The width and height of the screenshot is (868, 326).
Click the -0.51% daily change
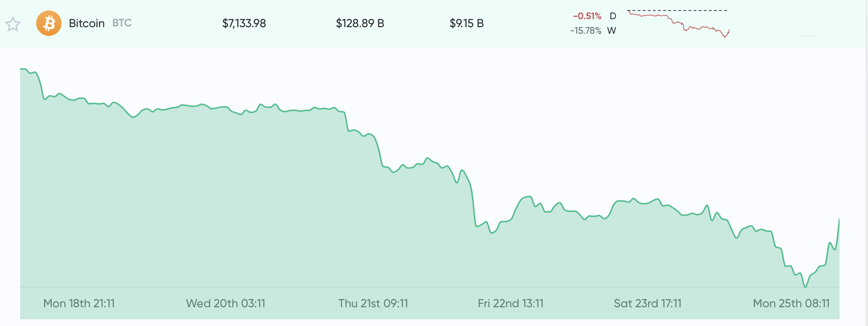click(587, 16)
